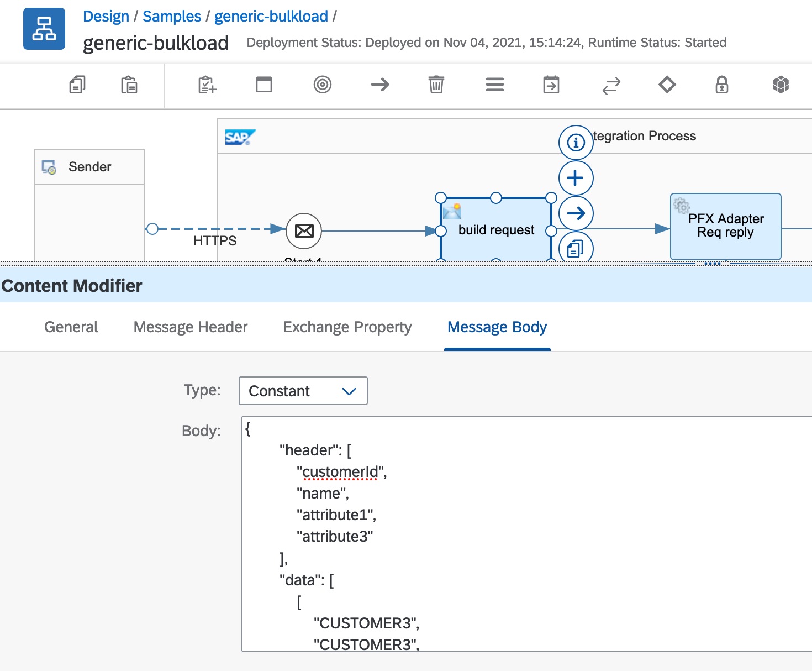Click the diamond routing icon
The height and width of the screenshot is (671, 812).
[667, 85]
